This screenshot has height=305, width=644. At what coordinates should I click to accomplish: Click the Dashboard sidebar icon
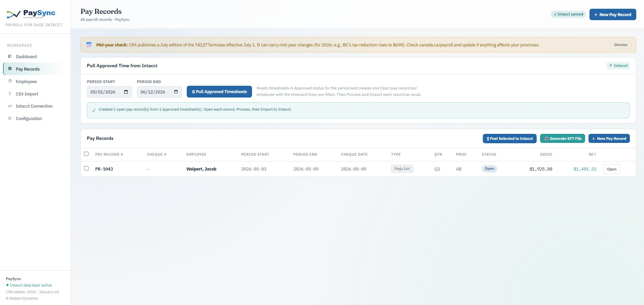pos(10,56)
